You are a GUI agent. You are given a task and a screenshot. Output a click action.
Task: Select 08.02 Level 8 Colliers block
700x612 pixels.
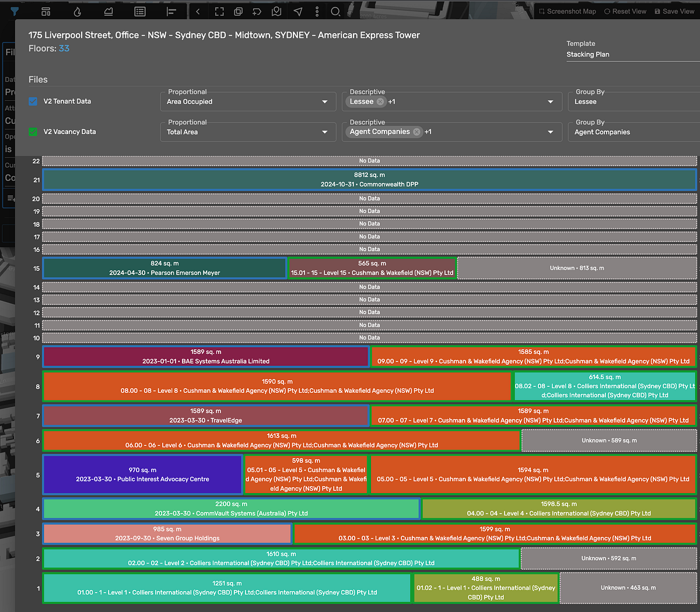pos(605,386)
